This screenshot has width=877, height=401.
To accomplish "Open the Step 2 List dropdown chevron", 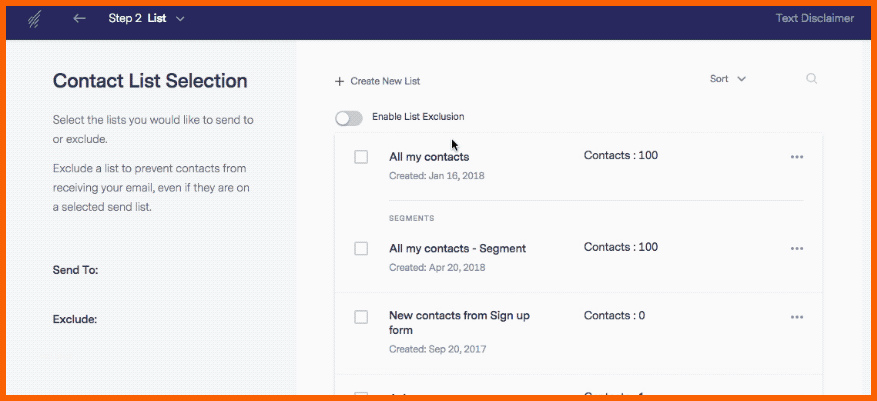I will tap(180, 19).
